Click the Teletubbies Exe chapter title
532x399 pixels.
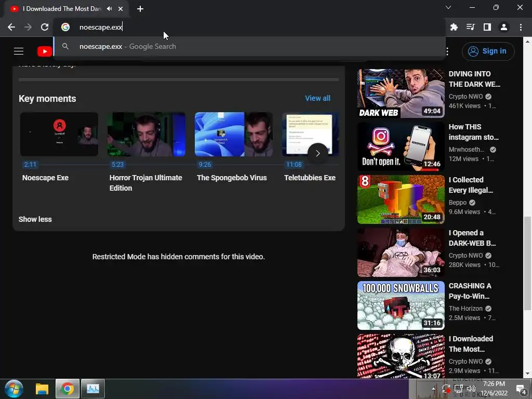click(x=310, y=178)
